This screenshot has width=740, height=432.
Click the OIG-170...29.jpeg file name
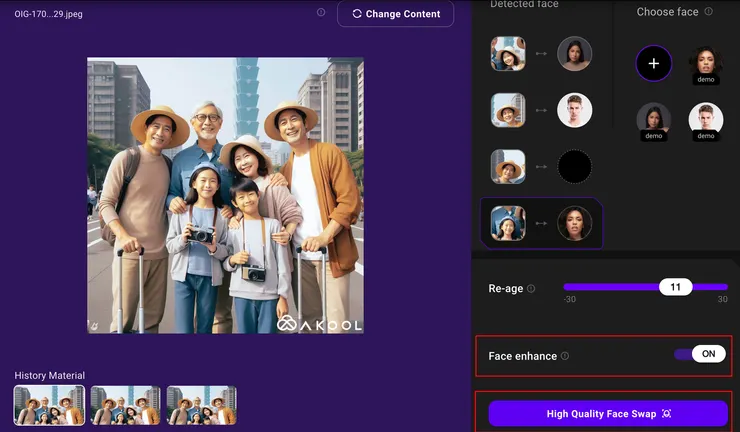pyautogui.click(x=49, y=14)
